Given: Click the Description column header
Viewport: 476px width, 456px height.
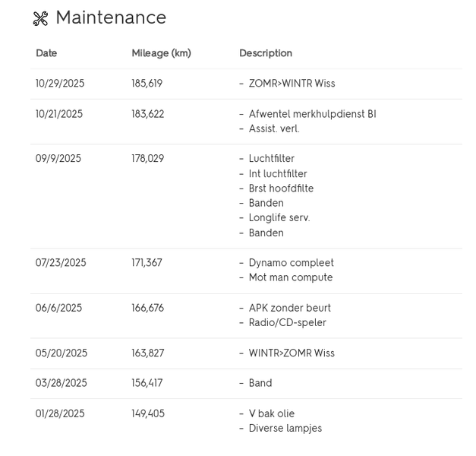Looking at the screenshot, I should tap(266, 53).
